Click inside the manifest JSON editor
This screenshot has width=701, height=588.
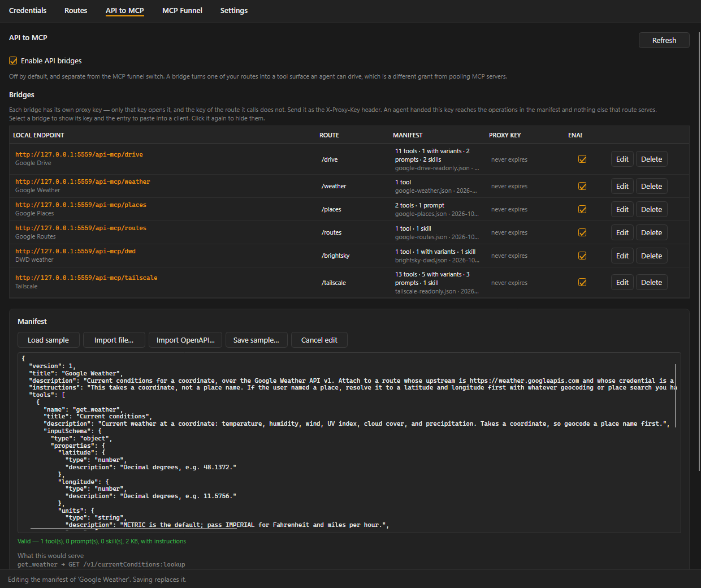349,443
